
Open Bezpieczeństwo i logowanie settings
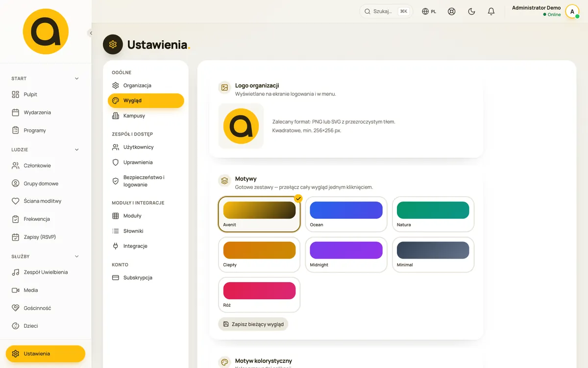(x=146, y=181)
